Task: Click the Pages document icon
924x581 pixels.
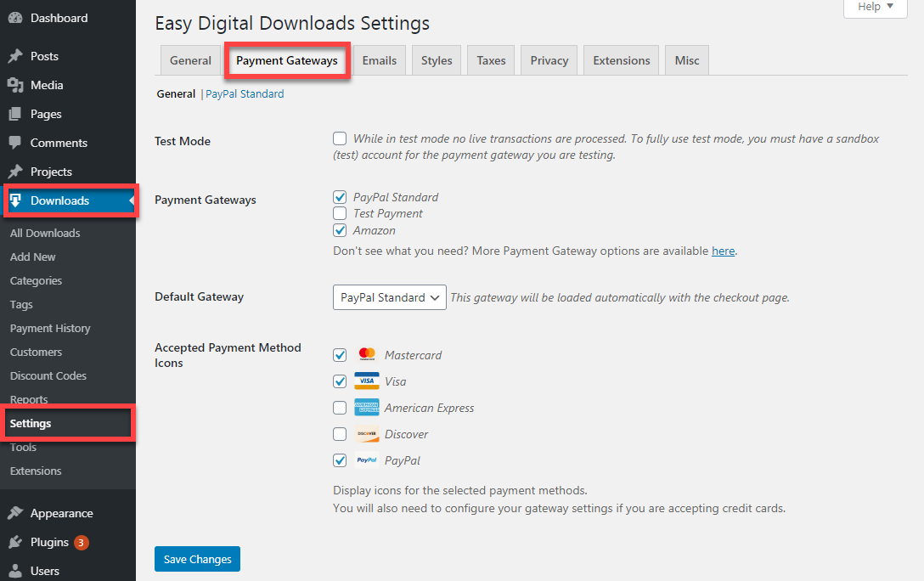Action: click(15, 114)
